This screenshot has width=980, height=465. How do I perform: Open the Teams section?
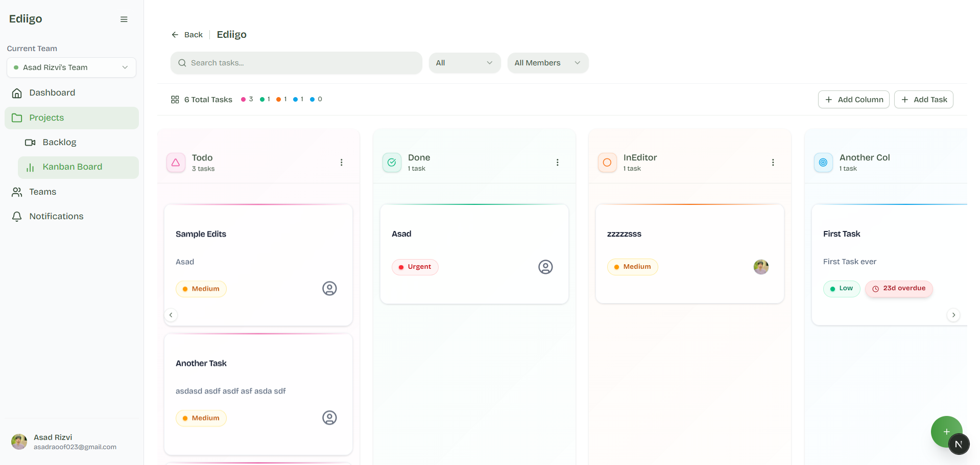point(71,192)
